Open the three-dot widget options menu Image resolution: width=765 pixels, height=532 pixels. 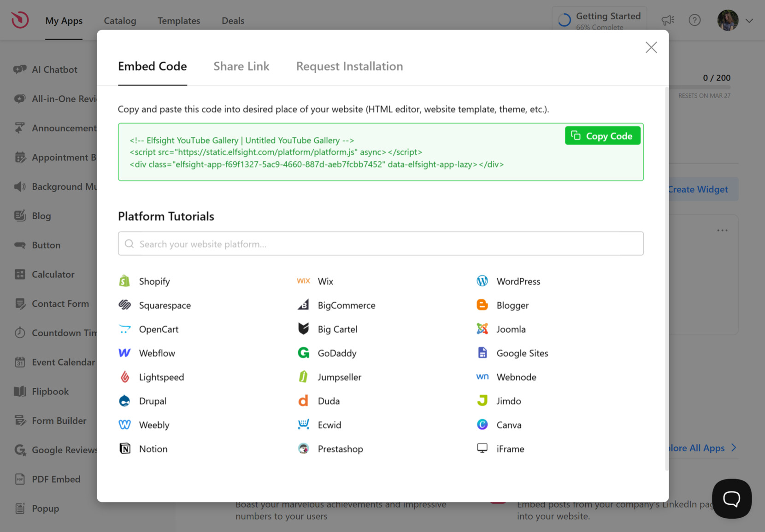[722, 230]
